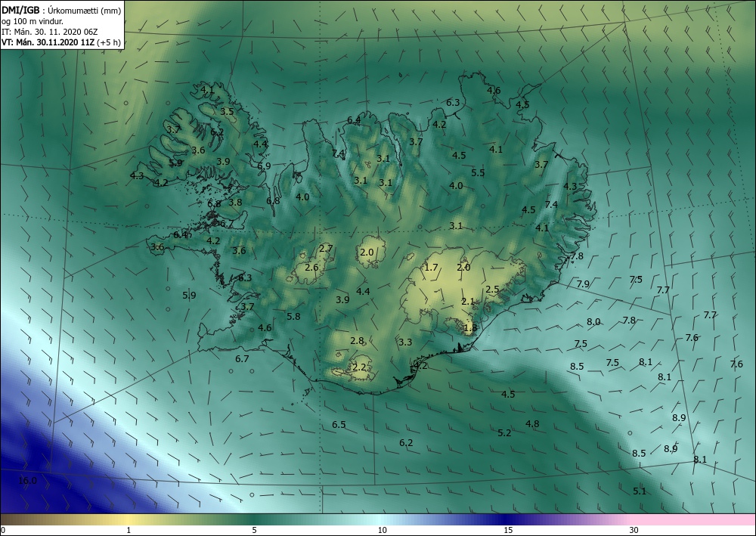Click the title line "DMI/IGB : Úrkomumætti (mm)"
Image resolution: width=756 pixels, height=536 pixels.
click(x=61, y=11)
